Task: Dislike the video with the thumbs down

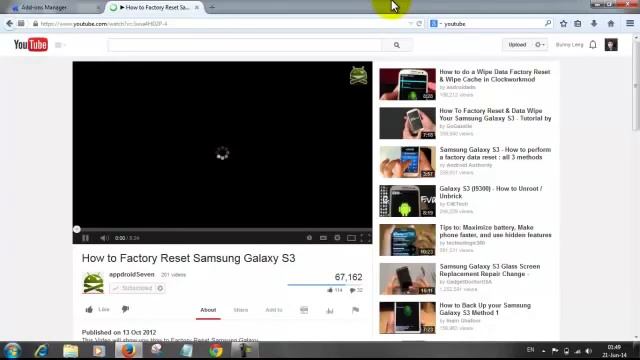Action: click(x=125, y=309)
